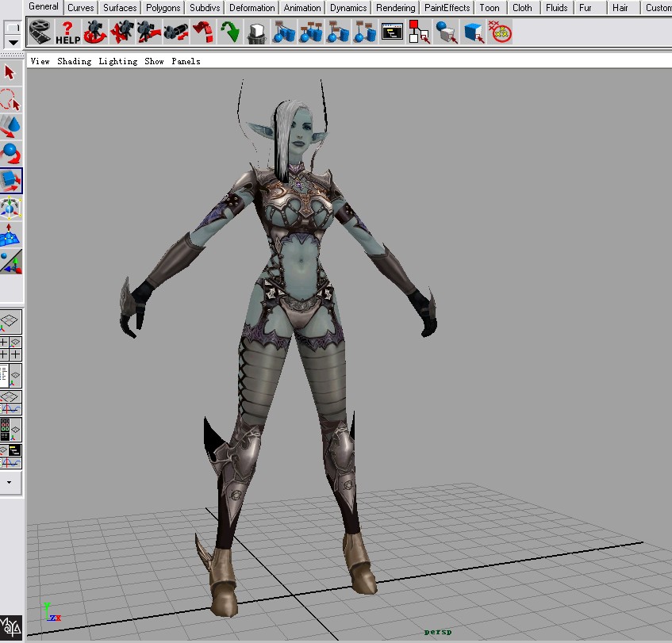Click the red square hierarchy select icon
The image size is (672, 643).
[x=419, y=33]
